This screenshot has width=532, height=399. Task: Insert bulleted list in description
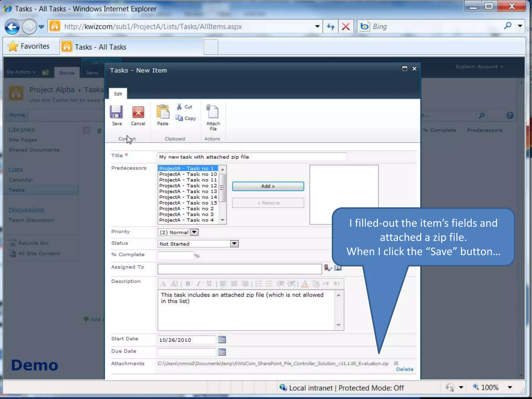point(269,284)
